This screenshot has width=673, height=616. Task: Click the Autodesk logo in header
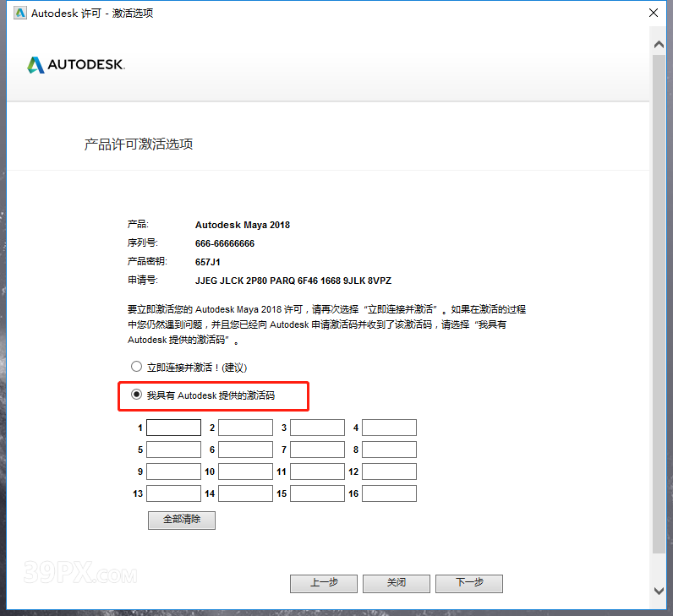pyautogui.click(x=76, y=65)
